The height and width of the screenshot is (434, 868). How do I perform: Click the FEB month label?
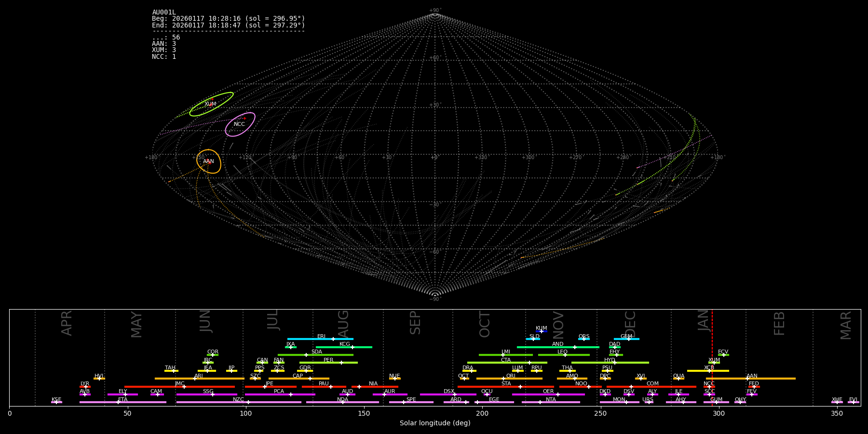pos(779,323)
